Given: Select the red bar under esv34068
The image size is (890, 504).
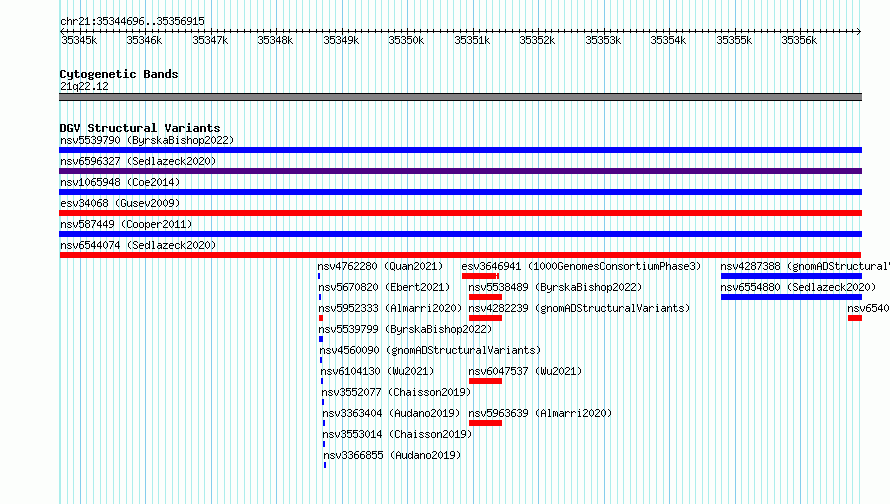Looking at the screenshot, I should pos(460,213).
